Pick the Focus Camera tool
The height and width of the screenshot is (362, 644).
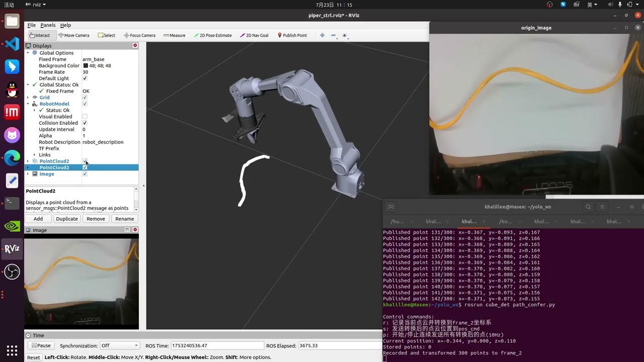click(139, 35)
